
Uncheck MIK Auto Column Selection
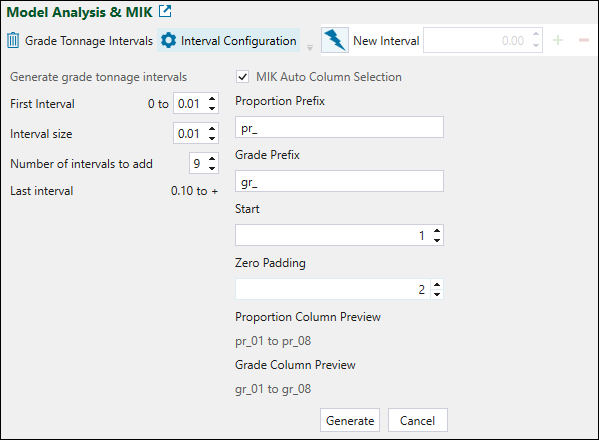pyautogui.click(x=243, y=77)
